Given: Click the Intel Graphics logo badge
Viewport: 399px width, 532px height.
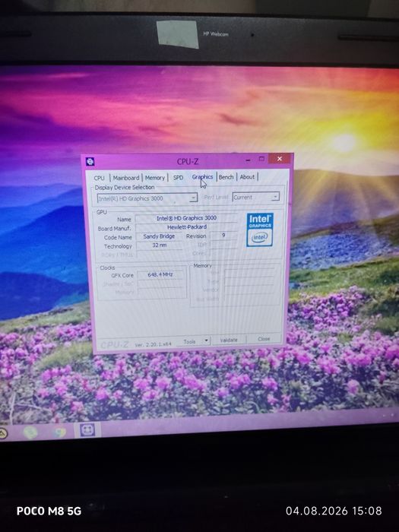Looking at the screenshot, I should pos(260,230).
